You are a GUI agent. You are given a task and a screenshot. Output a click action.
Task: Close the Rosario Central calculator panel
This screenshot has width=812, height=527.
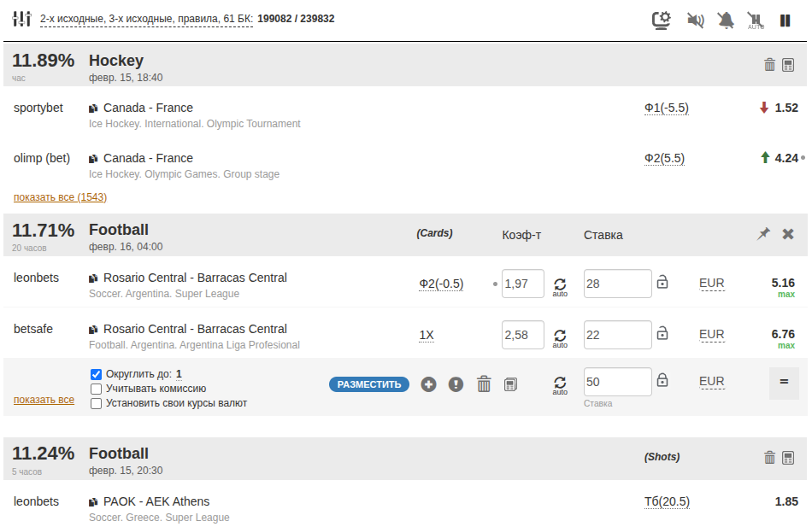(x=788, y=233)
